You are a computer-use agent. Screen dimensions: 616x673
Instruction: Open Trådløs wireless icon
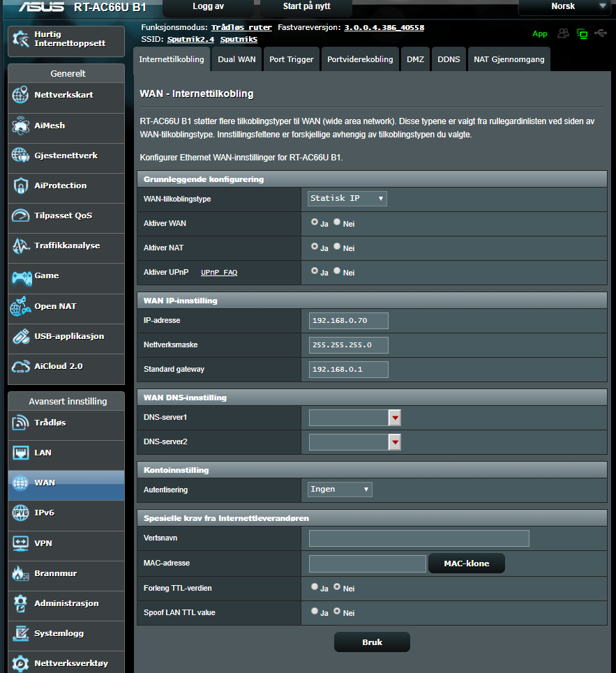(20, 423)
